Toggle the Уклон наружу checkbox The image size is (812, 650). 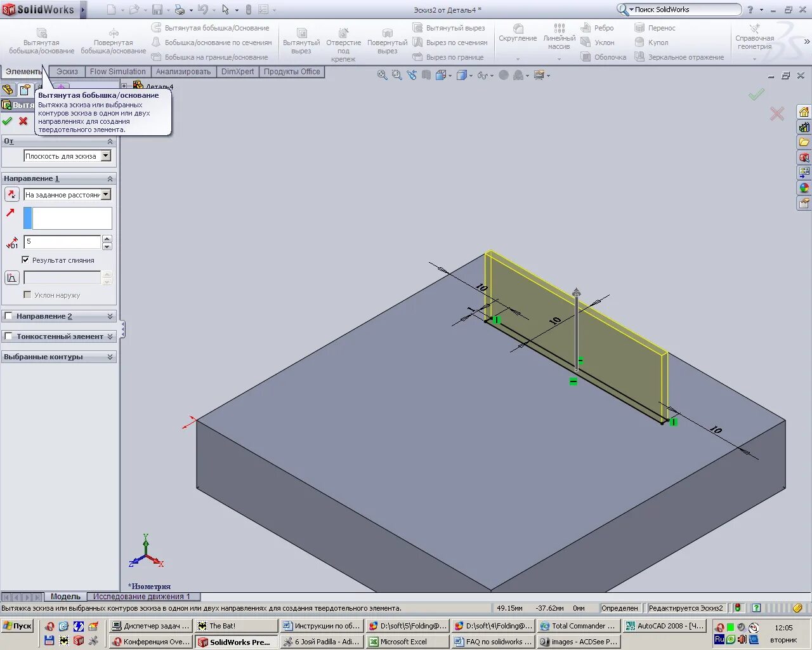coord(27,295)
